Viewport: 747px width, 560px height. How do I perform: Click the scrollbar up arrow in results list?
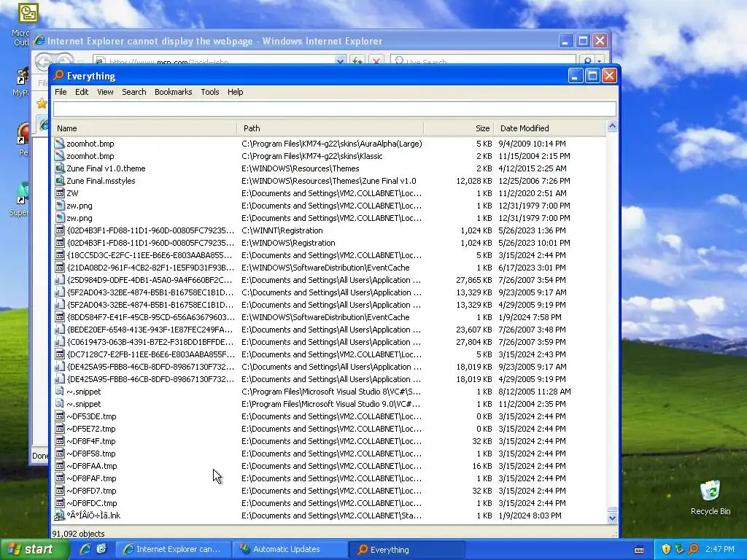[x=612, y=126]
